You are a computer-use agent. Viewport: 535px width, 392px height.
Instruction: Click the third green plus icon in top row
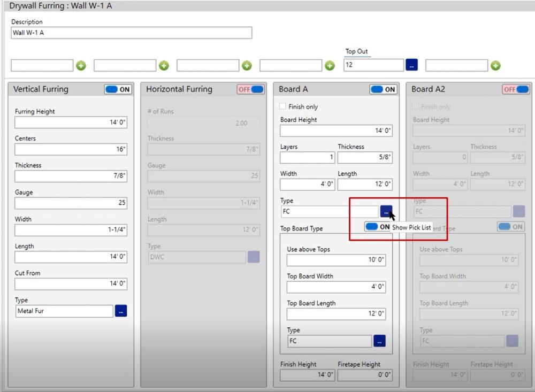pos(247,66)
